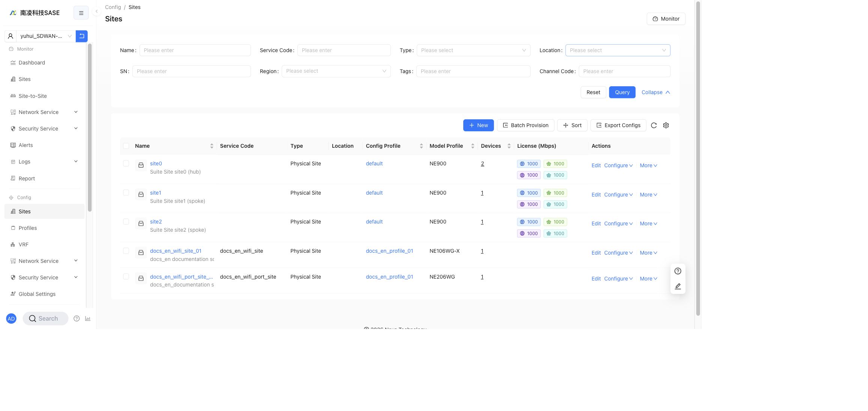Click the blue switch-account icon button

point(81,36)
